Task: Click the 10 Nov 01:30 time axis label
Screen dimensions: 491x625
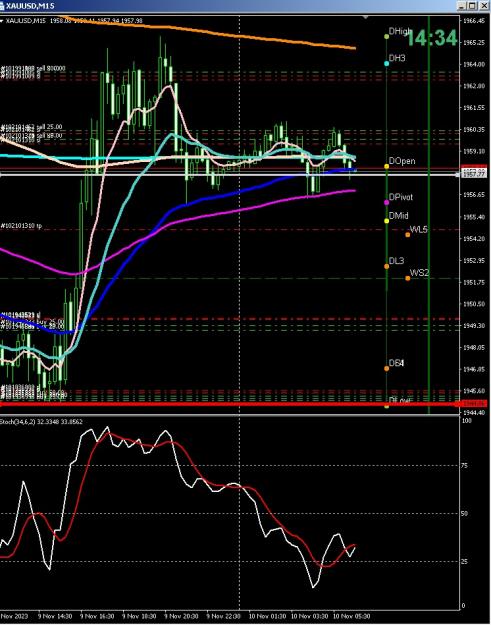Action: (267, 616)
